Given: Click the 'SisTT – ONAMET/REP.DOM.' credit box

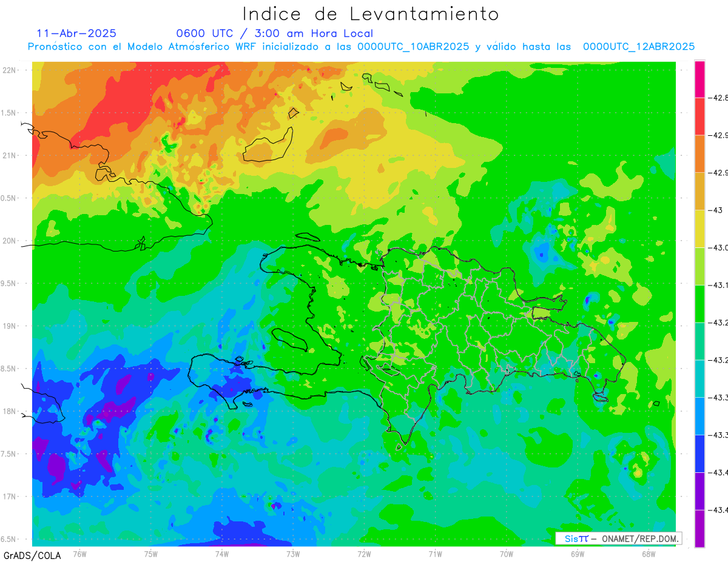Looking at the screenshot, I should pos(619,538).
